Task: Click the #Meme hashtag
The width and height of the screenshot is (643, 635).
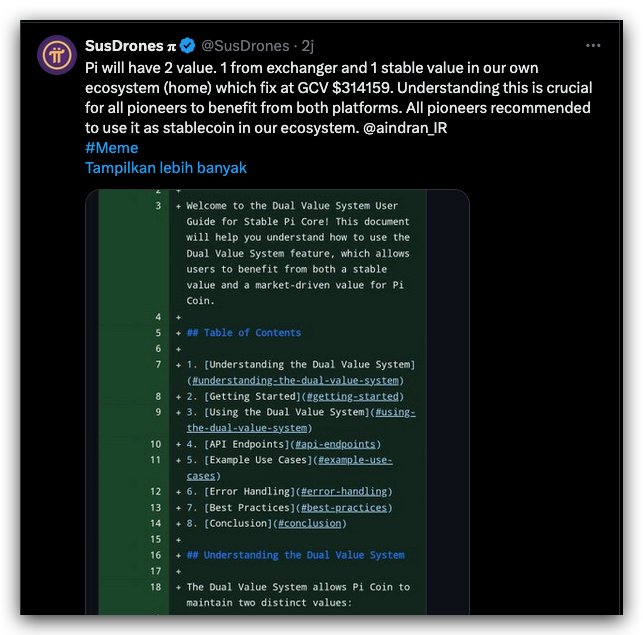Action: click(112, 148)
